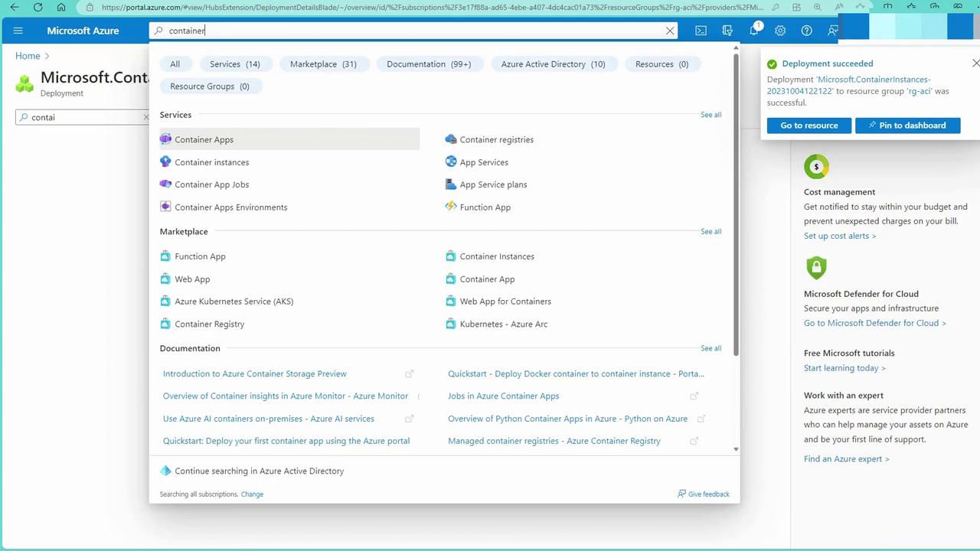Go back in the browser
The image size is (980, 551).
tap(15, 7)
